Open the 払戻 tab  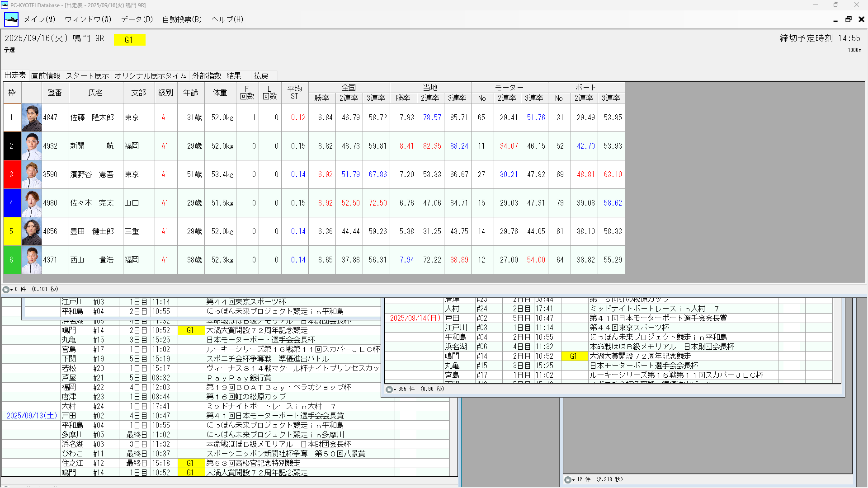[261, 76]
